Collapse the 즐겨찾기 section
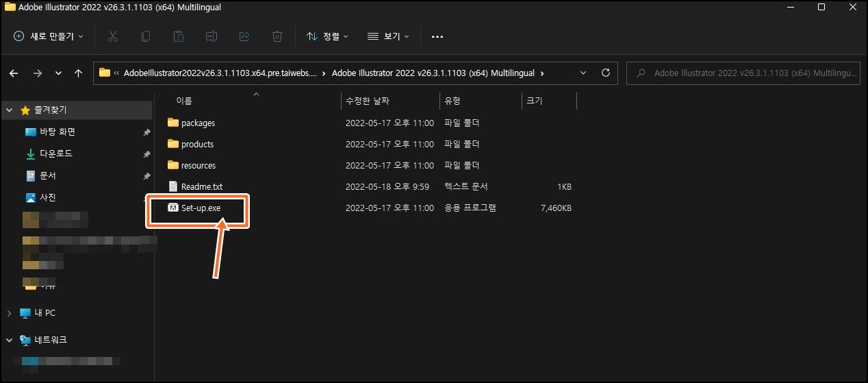This screenshot has height=383, width=868. pyautogui.click(x=9, y=110)
